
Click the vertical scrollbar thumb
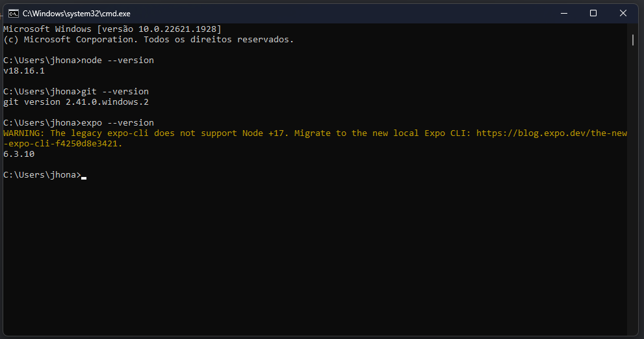(x=633, y=40)
